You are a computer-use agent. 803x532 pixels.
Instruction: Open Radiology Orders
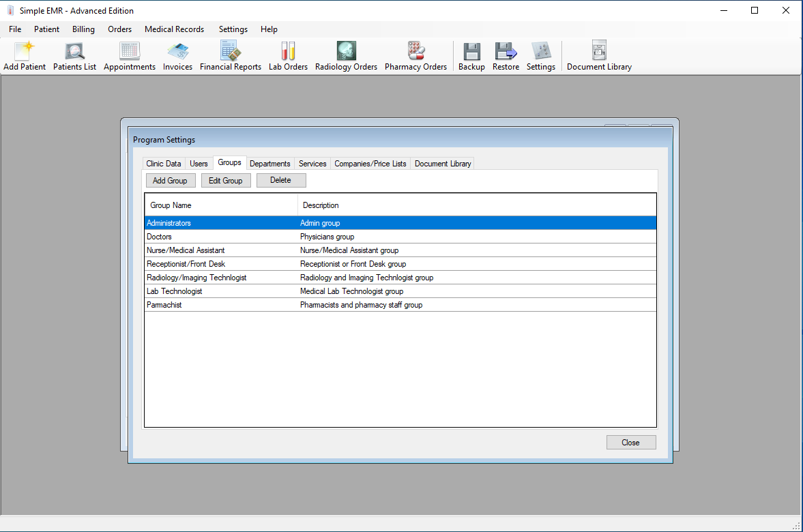(x=346, y=55)
